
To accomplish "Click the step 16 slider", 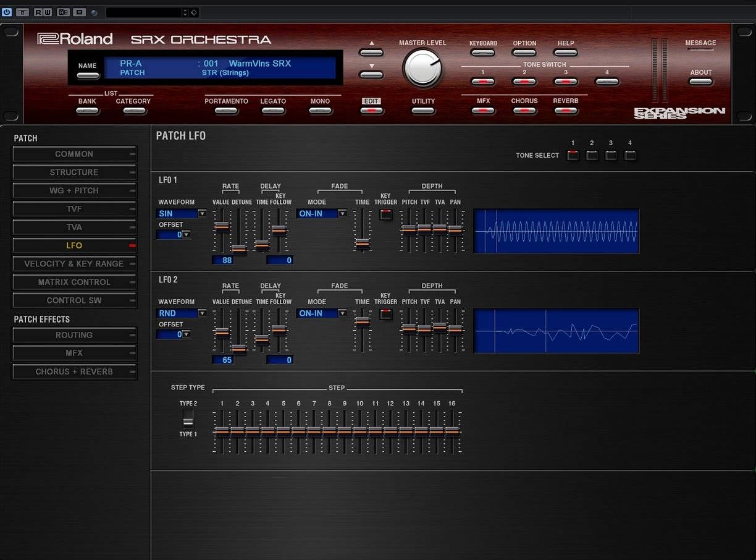I will pyautogui.click(x=452, y=431).
